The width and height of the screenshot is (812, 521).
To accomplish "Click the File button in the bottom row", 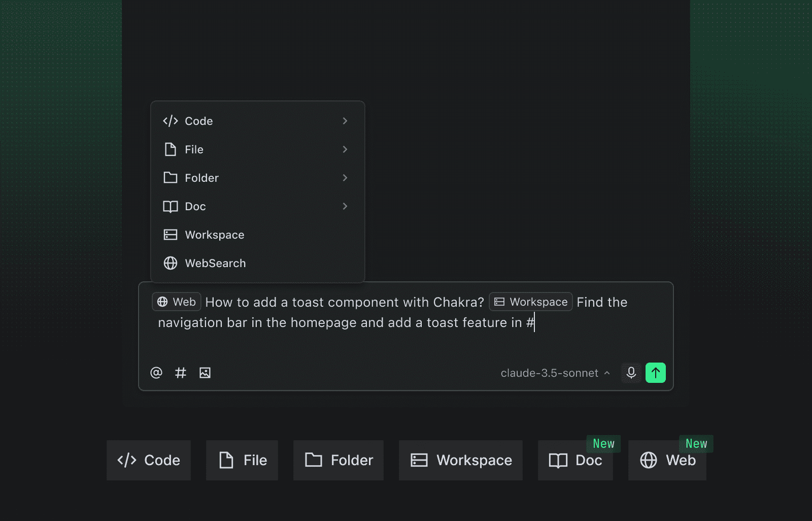I will [x=242, y=460].
